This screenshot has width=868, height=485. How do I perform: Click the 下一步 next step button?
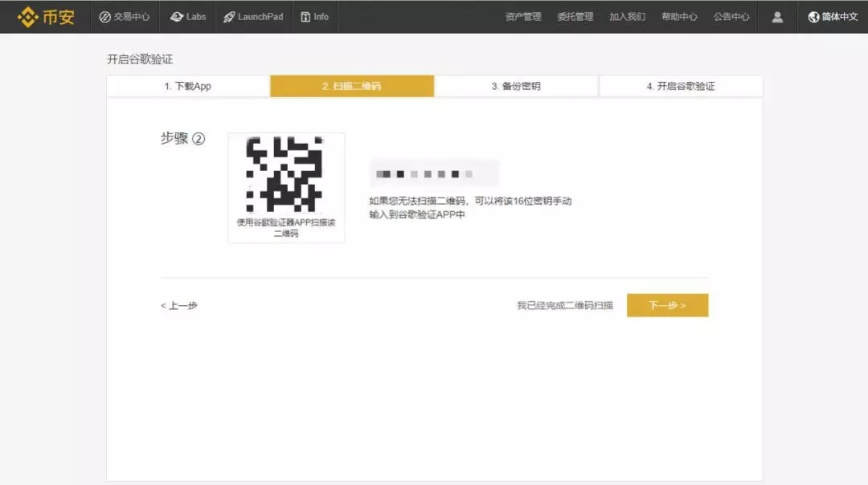tap(667, 305)
